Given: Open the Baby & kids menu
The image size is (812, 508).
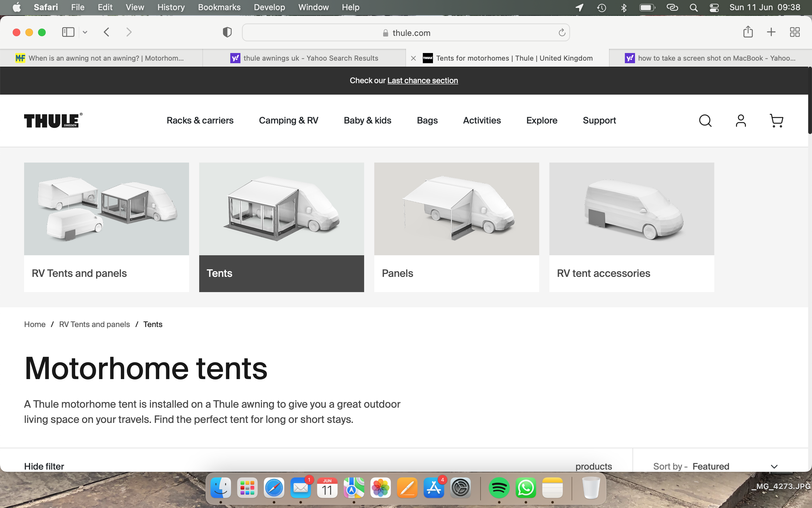Looking at the screenshot, I should click(x=367, y=120).
